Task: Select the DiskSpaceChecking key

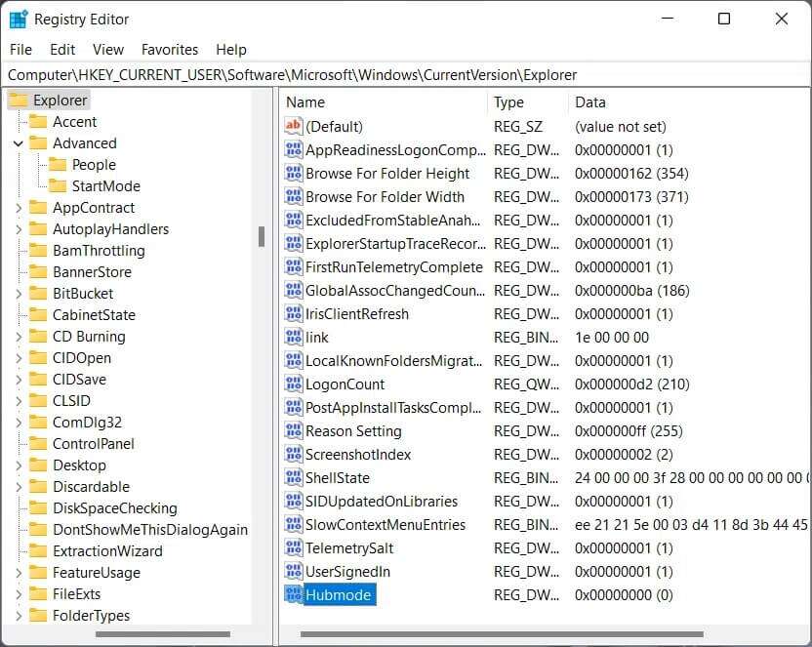Action: [x=115, y=508]
